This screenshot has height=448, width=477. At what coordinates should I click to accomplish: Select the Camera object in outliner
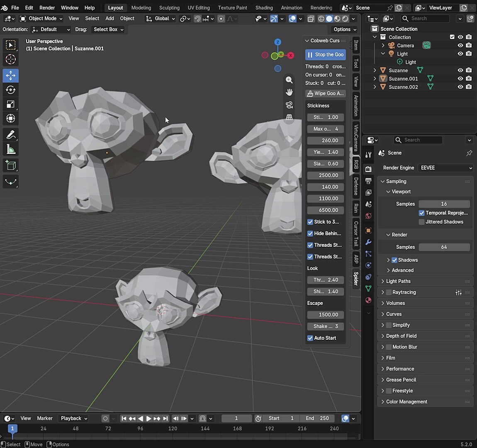405,46
